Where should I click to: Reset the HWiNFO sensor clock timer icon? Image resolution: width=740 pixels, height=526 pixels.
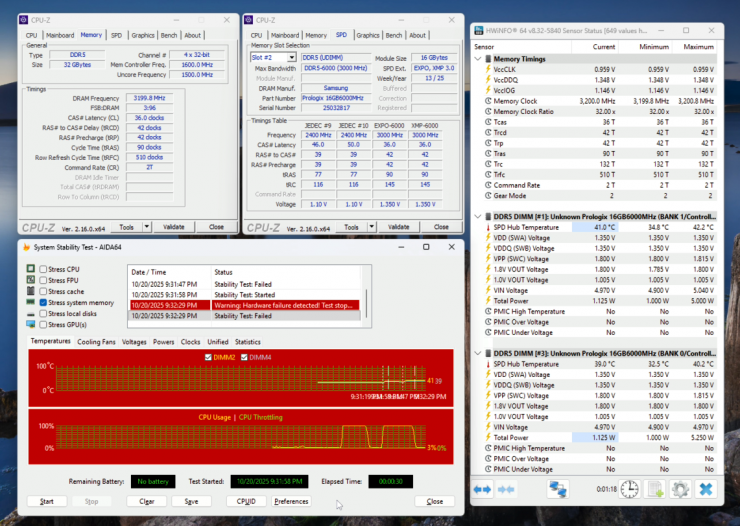629,489
